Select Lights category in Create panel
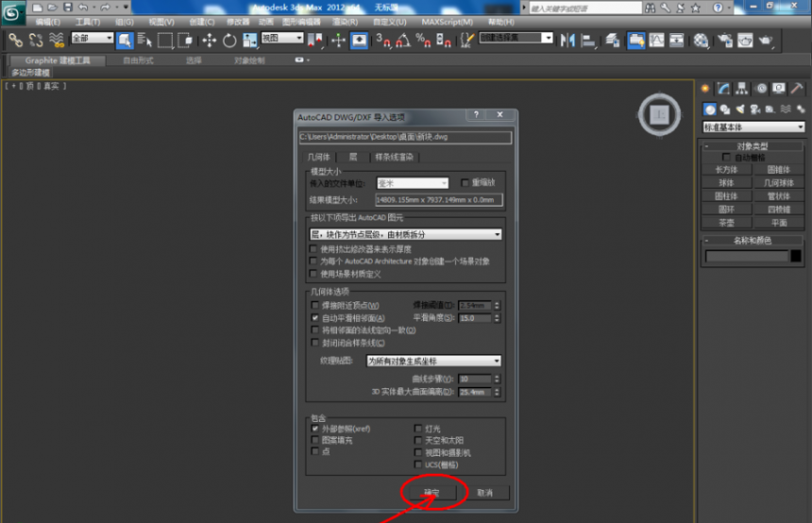812x523 pixels. tap(740, 110)
